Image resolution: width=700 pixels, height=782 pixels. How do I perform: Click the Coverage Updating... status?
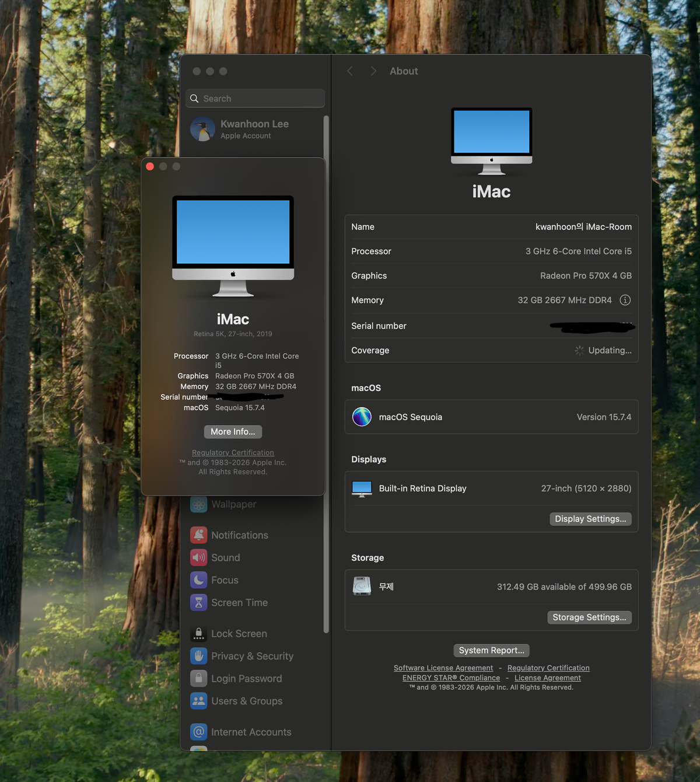point(603,350)
